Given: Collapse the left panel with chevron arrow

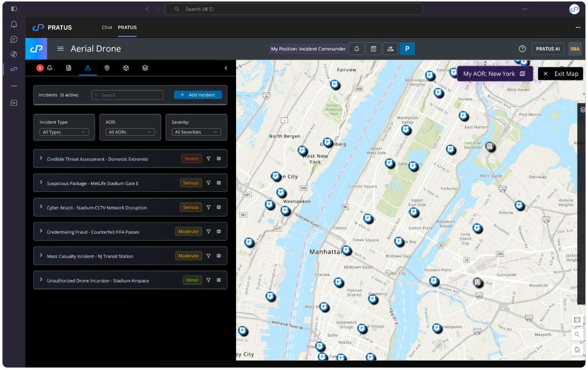Looking at the screenshot, I should point(226,68).
